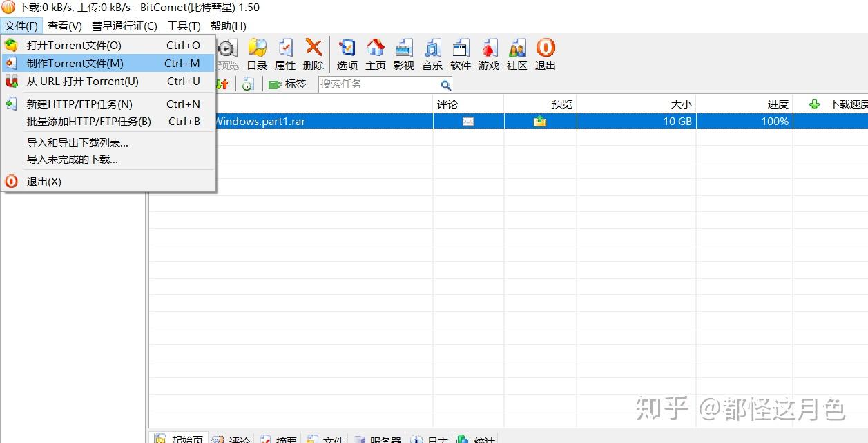
Task: Sort by the 大小 size column header
Action: pyautogui.click(x=636, y=104)
